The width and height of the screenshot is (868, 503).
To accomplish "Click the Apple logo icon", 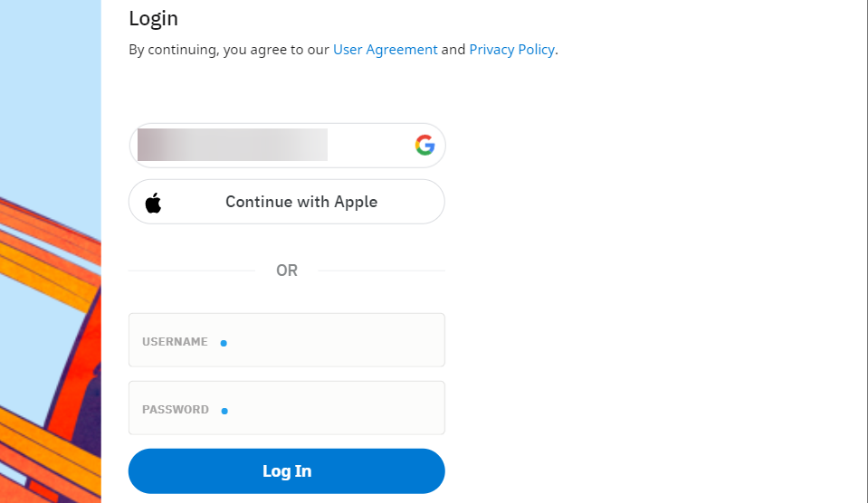I will pos(153,202).
